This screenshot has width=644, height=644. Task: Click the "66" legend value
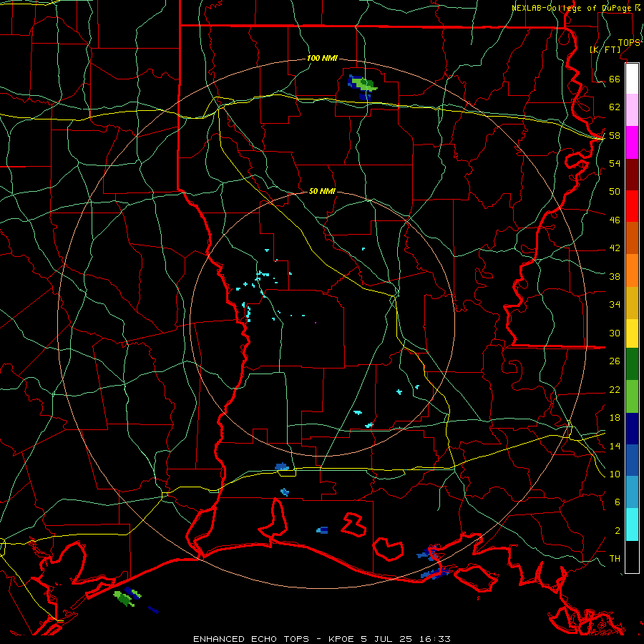pyautogui.click(x=615, y=79)
